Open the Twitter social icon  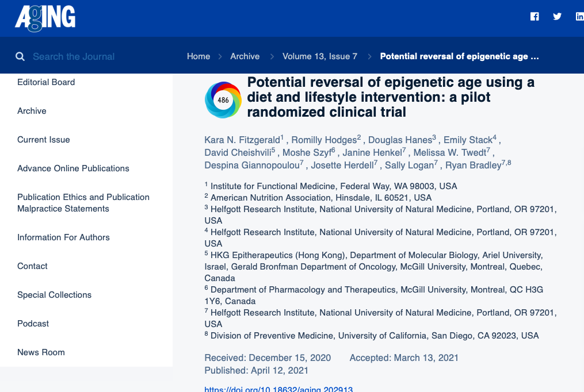click(557, 17)
